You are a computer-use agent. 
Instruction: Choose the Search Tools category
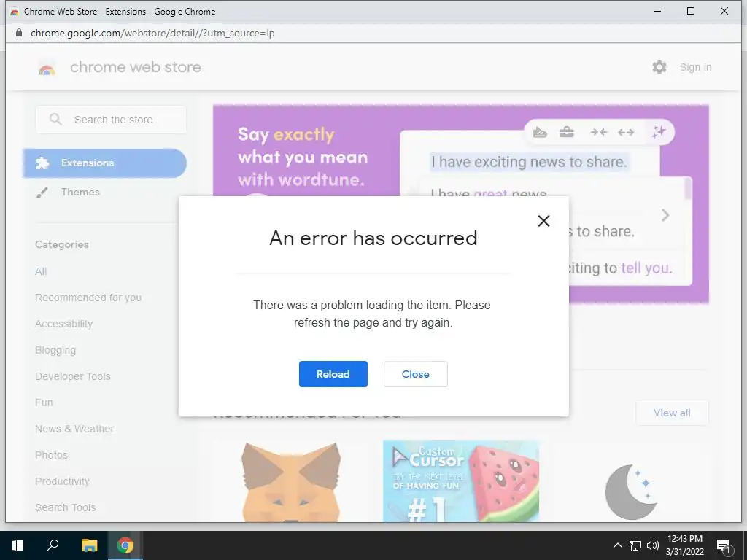(65, 507)
